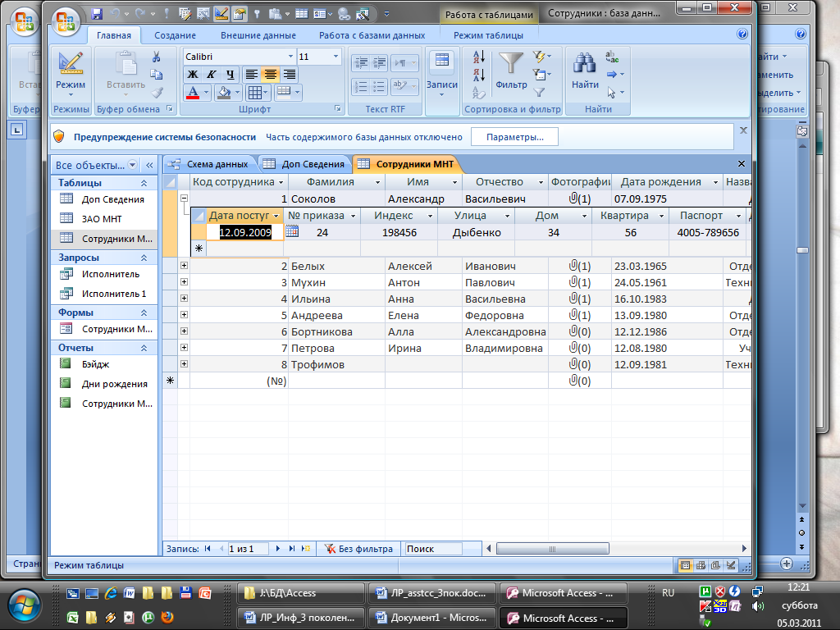Toggle center alignment
Viewport: 840px width, 630px height.
point(270,75)
